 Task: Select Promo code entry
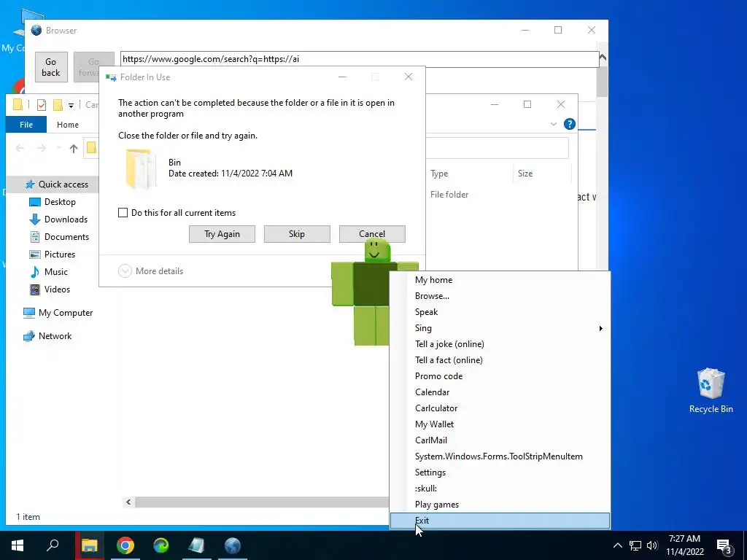500,376
